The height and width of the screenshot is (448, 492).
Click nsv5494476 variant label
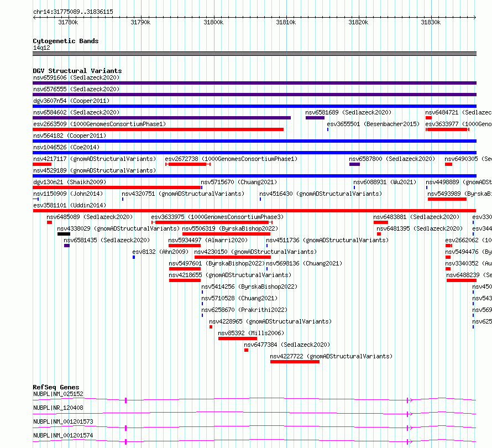pos(468,252)
